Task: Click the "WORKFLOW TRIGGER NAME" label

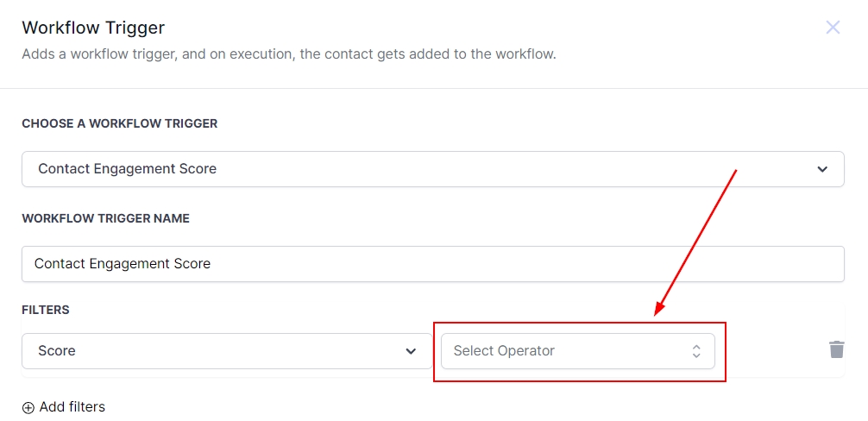Action: click(105, 218)
